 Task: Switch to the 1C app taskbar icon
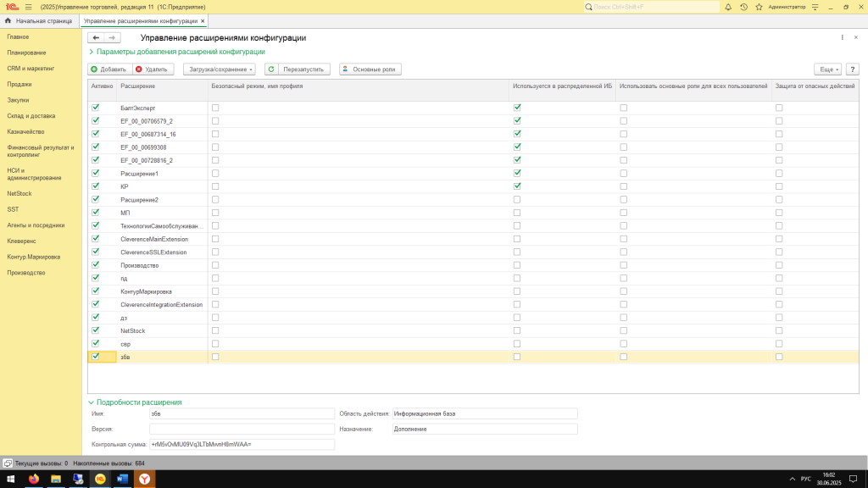100,480
